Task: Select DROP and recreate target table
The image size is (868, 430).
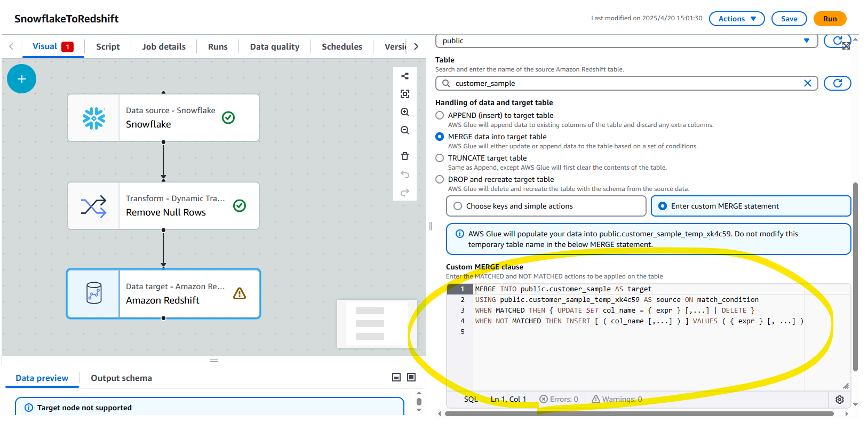Action: [x=440, y=179]
